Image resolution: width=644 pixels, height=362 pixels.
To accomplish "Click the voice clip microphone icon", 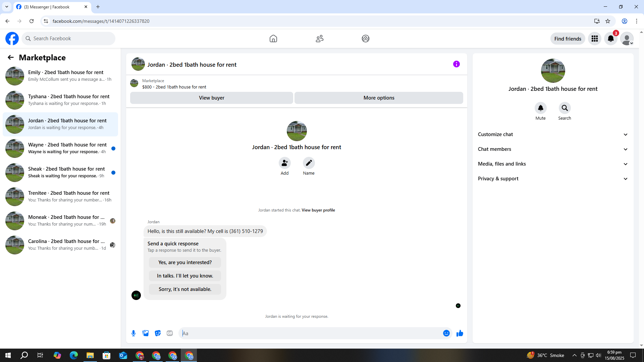I will (133, 333).
